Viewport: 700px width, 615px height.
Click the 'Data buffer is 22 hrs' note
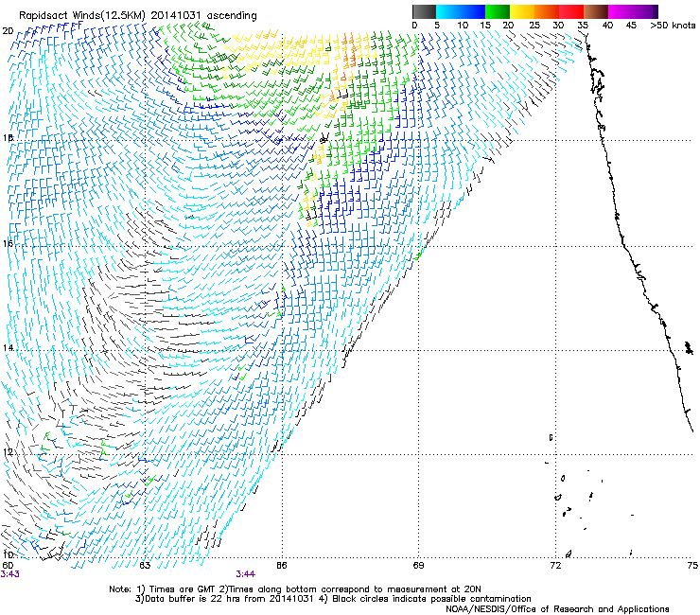(x=333, y=599)
